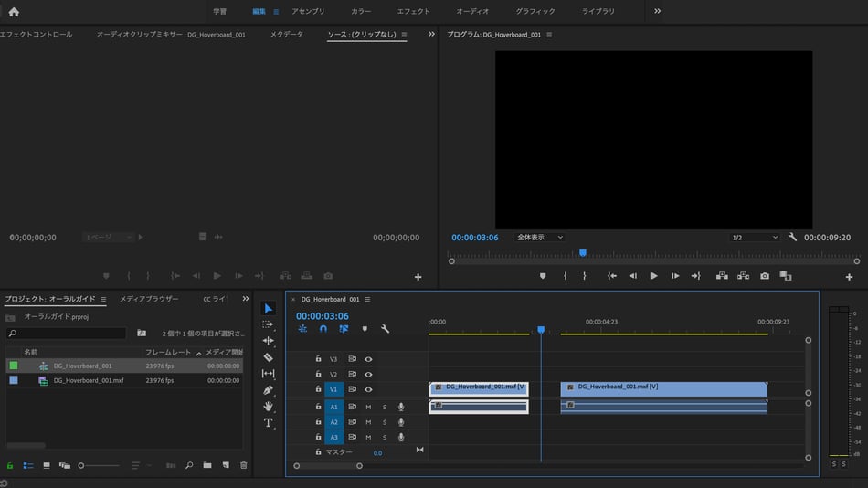Toggle V1 track visibility eye

(368, 389)
